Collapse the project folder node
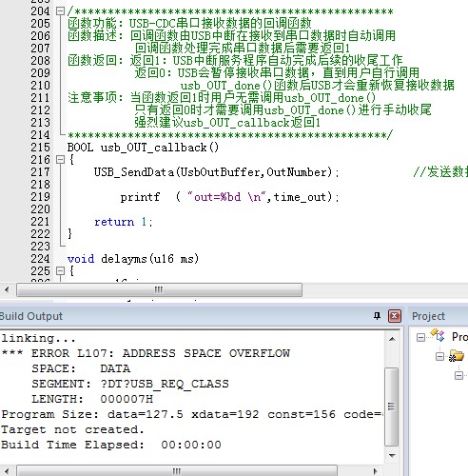 point(439,357)
